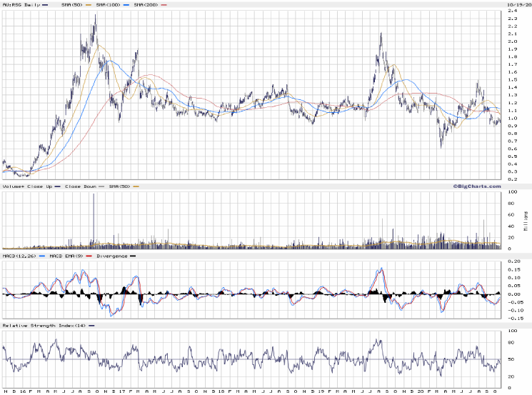Select the SMA(50) label in price chart legend
Screen dimensions: 532x395
(x=72, y=5)
